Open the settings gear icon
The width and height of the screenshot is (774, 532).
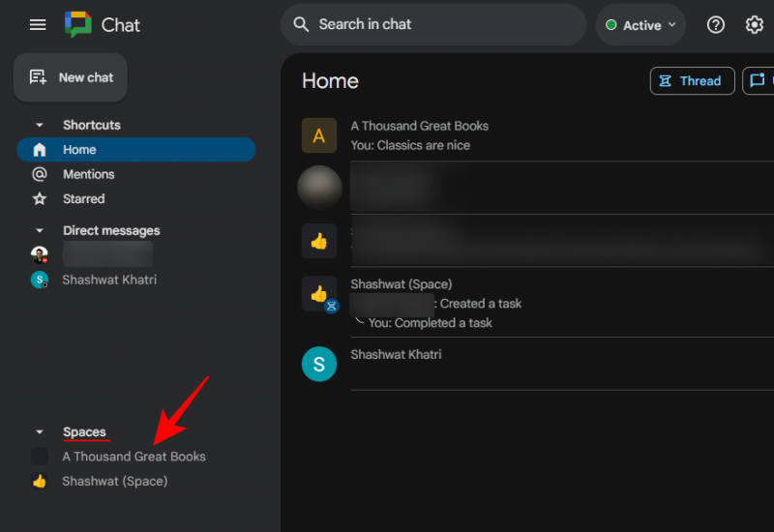(755, 25)
